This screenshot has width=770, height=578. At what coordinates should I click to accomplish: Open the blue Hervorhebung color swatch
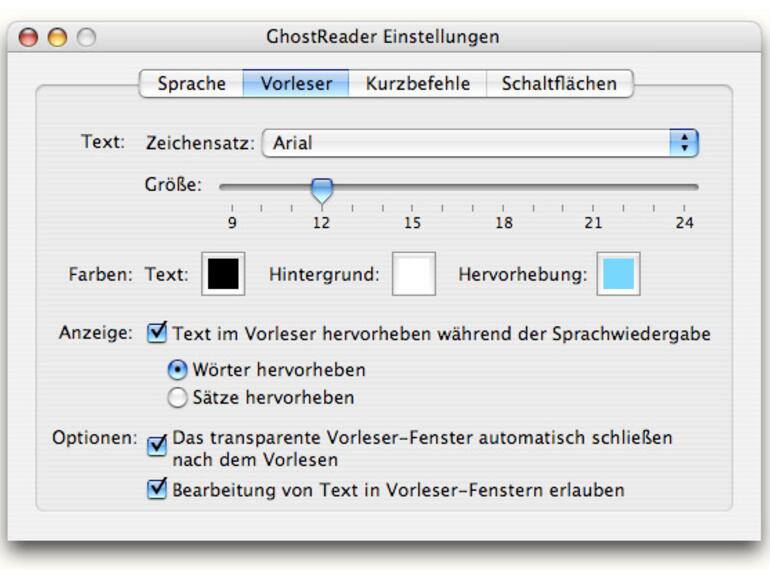click(x=618, y=274)
